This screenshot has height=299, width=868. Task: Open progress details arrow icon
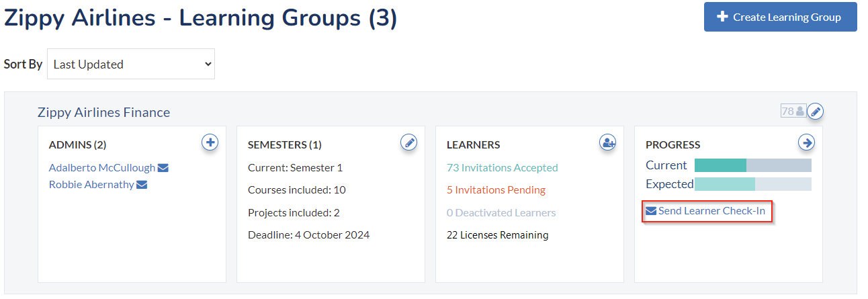click(806, 142)
